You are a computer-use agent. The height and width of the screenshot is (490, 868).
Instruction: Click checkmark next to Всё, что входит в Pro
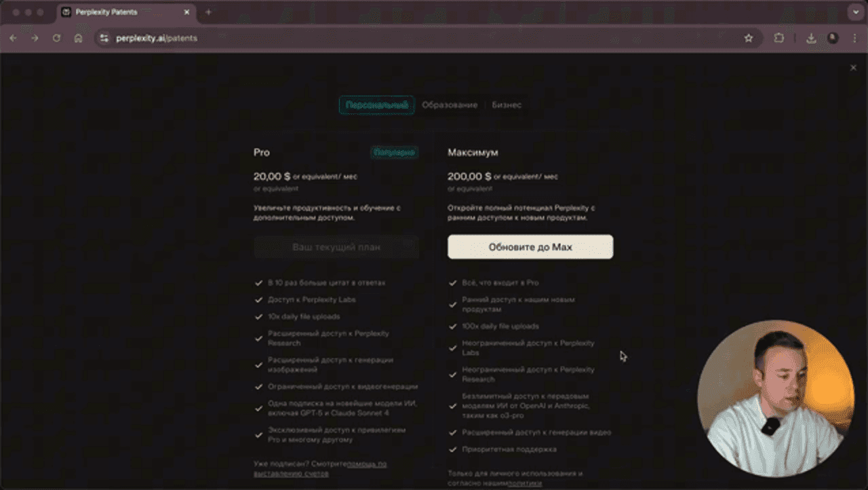click(x=452, y=282)
